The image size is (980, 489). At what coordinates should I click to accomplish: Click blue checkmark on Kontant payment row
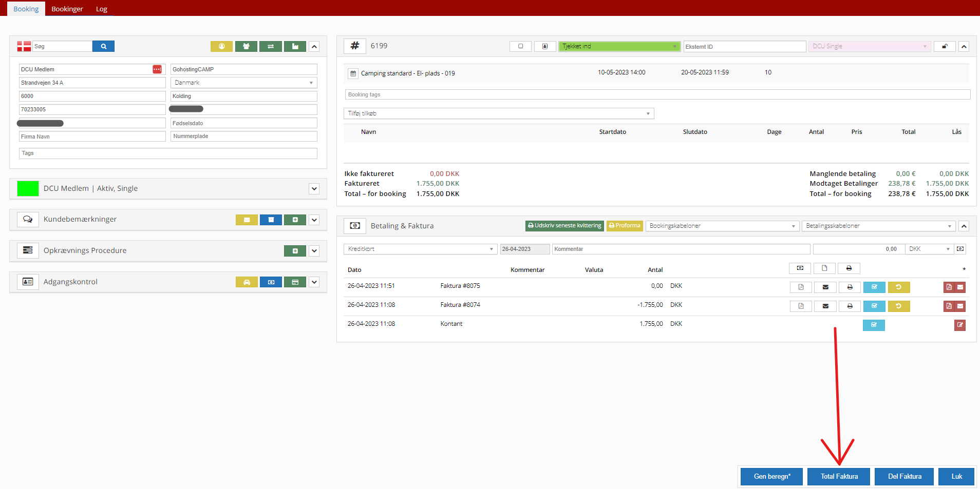click(874, 325)
